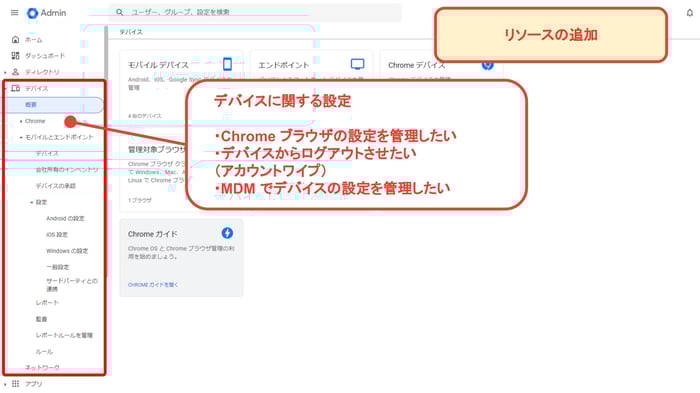The image size is (700, 393).
Task: Collapse the 設定 submenu arrow
Action: coord(32,203)
